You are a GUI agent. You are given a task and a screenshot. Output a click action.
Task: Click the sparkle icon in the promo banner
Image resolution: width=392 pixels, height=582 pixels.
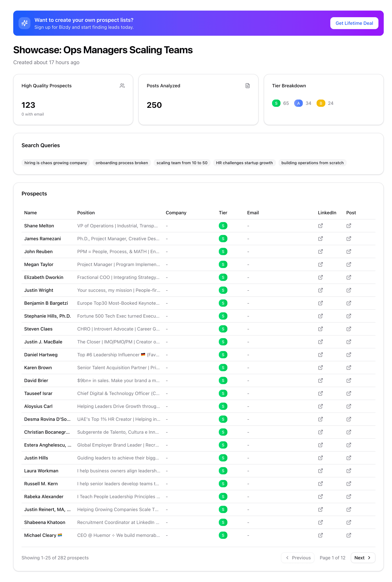click(x=24, y=23)
